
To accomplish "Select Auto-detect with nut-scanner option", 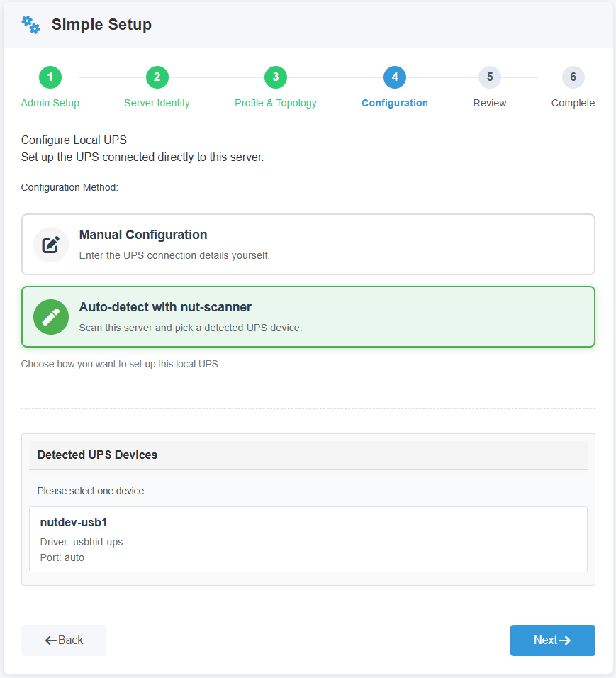I will pos(308,316).
